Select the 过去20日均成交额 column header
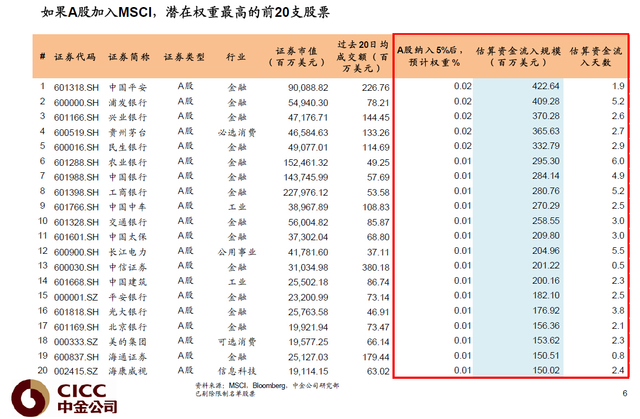This screenshot has height=419, width=640. pyautogui.click(x=362, y=56)
